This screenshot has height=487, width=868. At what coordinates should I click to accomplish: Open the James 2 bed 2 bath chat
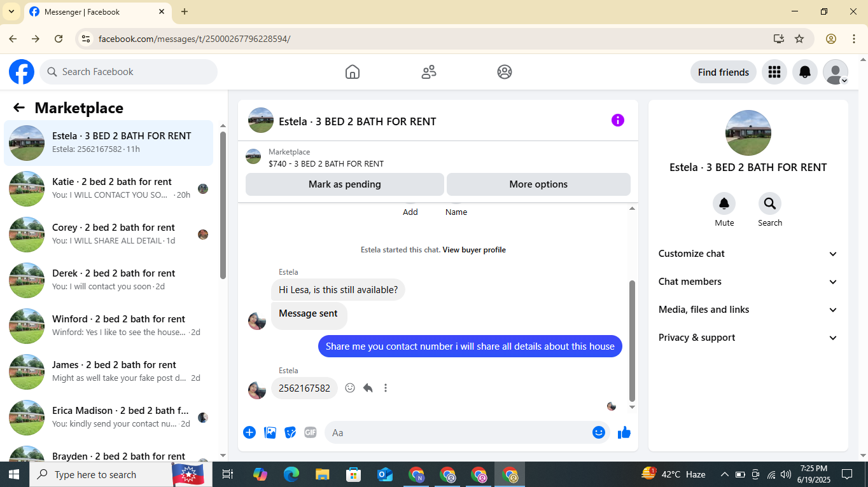click(x=108, y=372)
